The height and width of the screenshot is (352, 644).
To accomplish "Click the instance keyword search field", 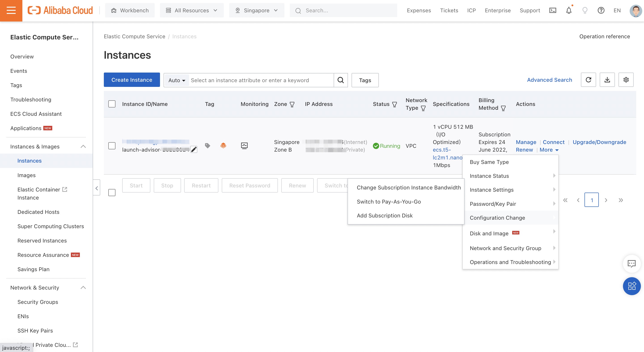I will click(x=261, y=80).
